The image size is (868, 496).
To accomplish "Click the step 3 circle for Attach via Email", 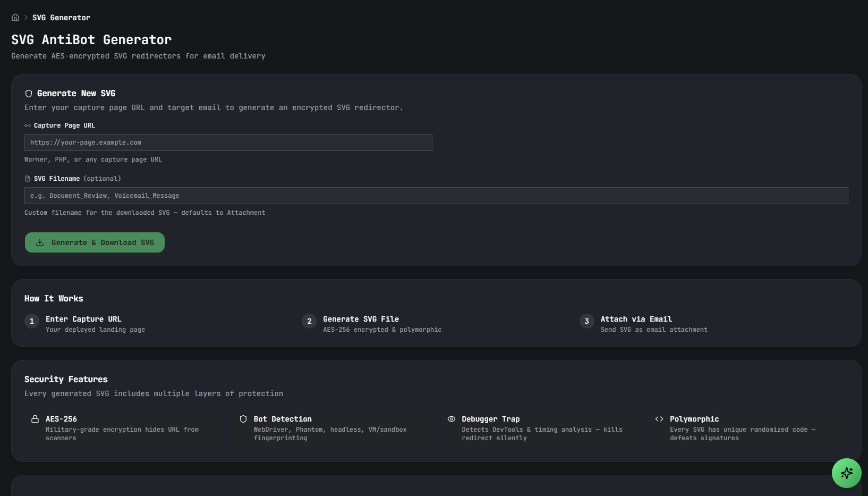I will click(587, 321).
